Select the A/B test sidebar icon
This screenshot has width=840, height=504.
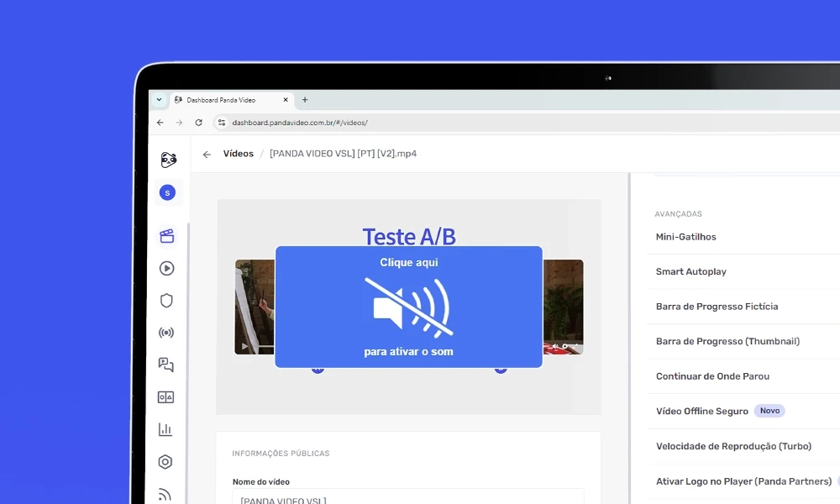pos(166,396)
